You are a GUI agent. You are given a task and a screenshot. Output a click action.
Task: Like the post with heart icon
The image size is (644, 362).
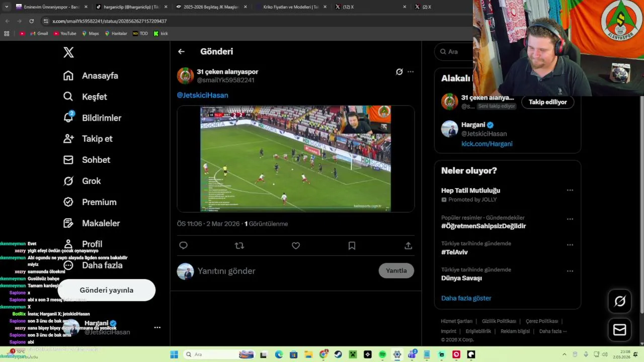[296, 245]
